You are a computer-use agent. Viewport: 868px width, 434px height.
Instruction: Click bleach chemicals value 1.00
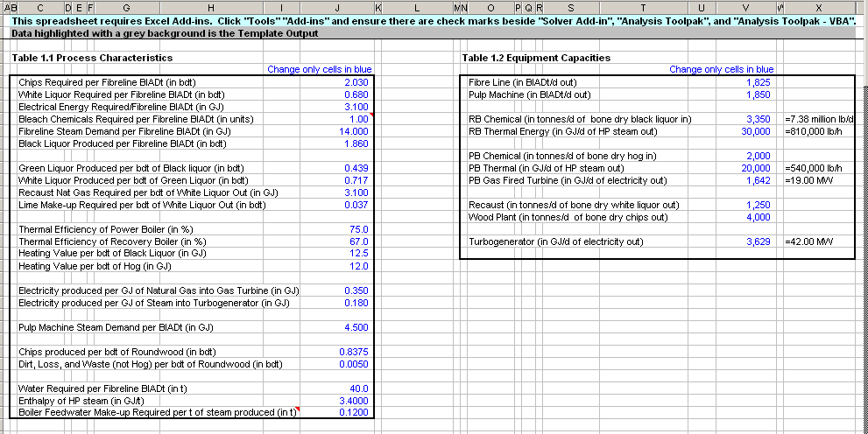click(359, 119)
